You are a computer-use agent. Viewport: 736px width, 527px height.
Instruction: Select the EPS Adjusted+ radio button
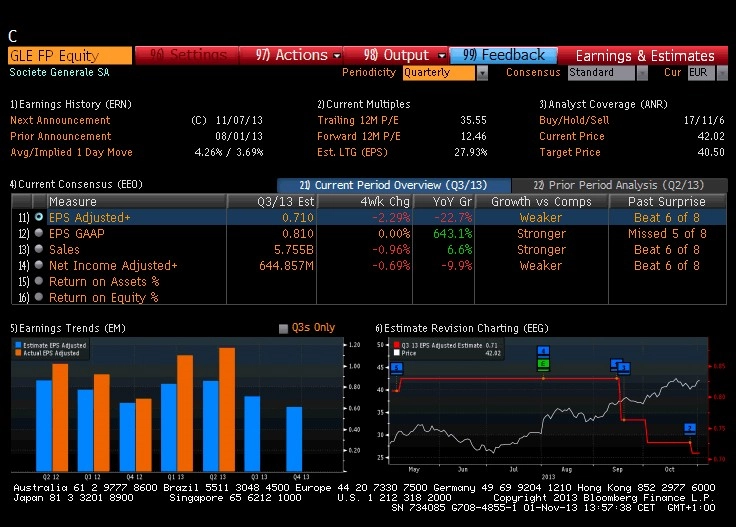39,217
